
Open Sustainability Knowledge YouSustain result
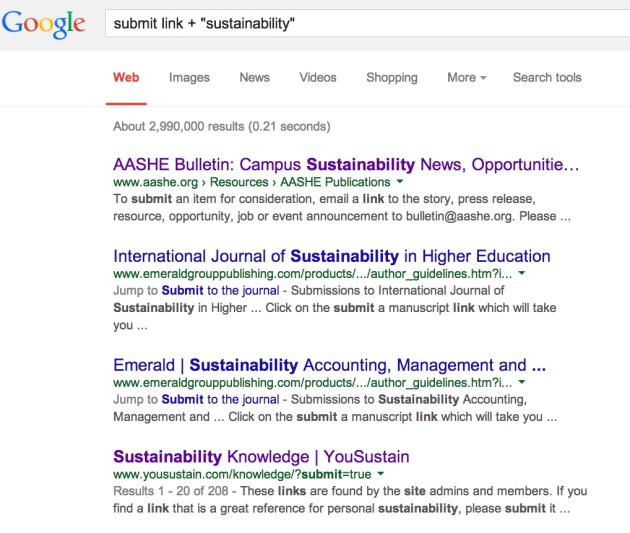click(x=261, y=457)
